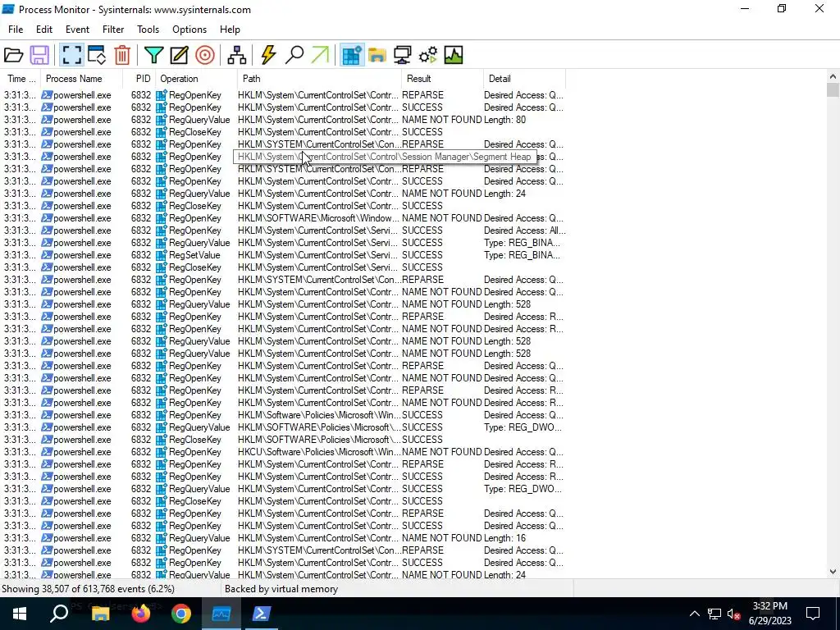The image size is (840, 630).
Task: Click the Time column header
Action: tap(21, 79)
